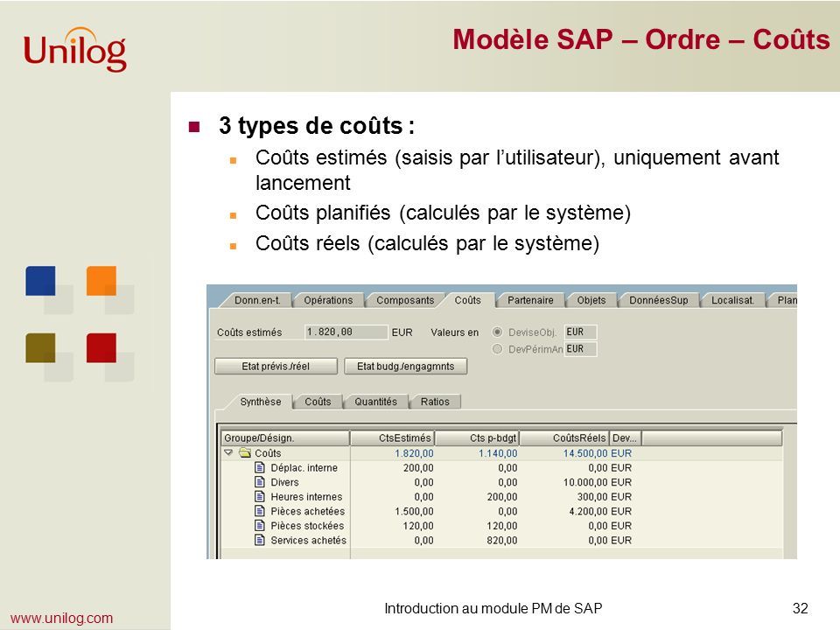840x630 pixels.
Task: Click the DeviseObj. EUR currency field
Action: (581, 332)
